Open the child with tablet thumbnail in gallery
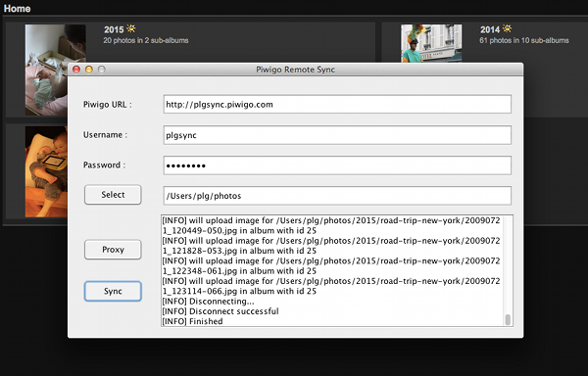The width and height of the screenshot is (588, 376). [46, 171]
